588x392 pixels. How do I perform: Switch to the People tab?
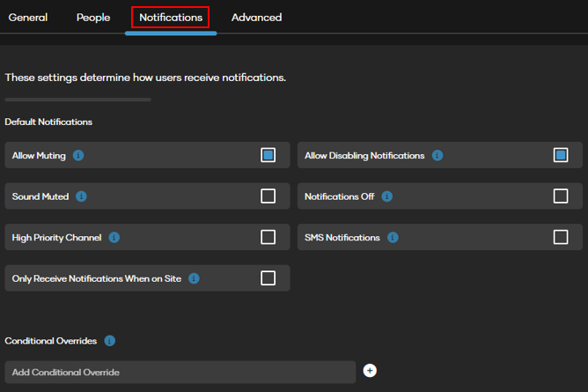click(93, 18)
